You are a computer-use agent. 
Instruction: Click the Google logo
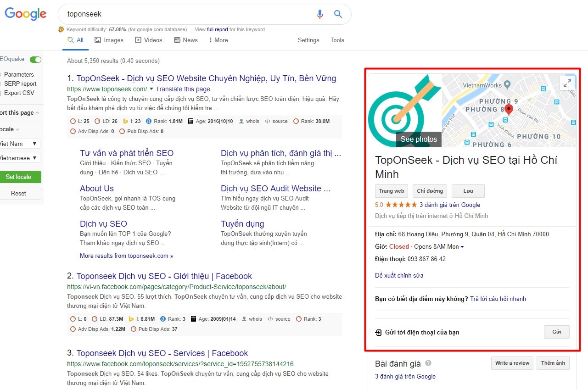pyautogui.click(x=25, y=14)
